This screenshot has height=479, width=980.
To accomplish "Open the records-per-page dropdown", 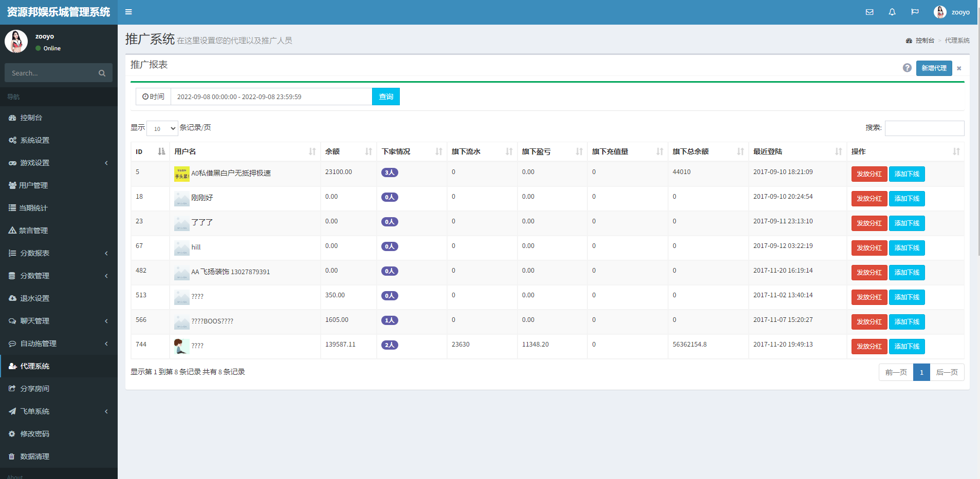I will pyautogui.click(x=162, y=128).
